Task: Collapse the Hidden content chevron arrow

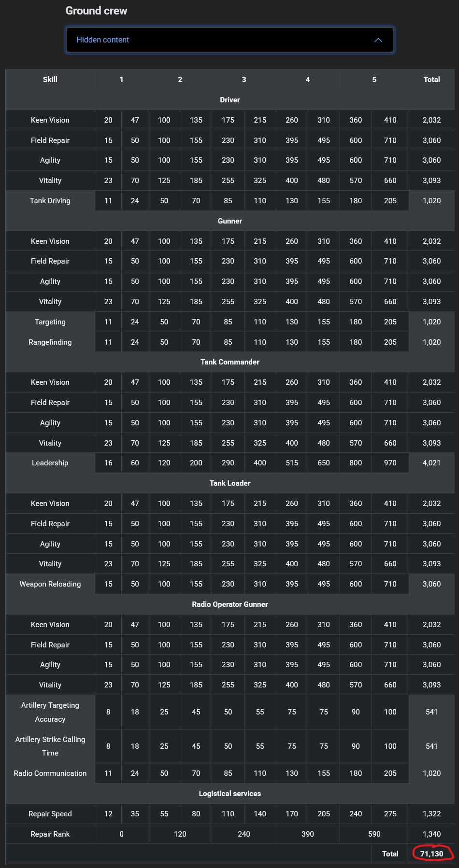Action: tap(378, 40)
